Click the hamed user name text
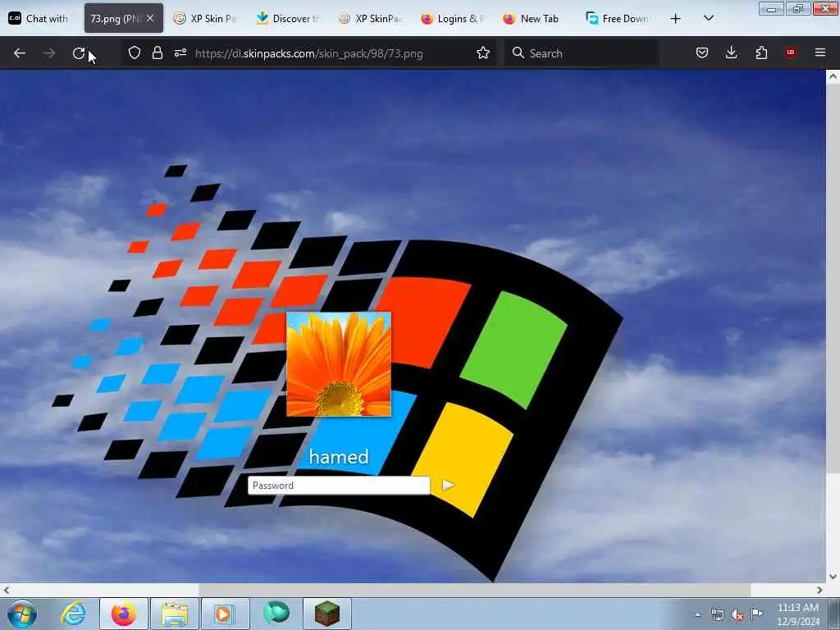The height and width of the screenshot is (630, 840). pyautogui.click(x=339, y=457)
